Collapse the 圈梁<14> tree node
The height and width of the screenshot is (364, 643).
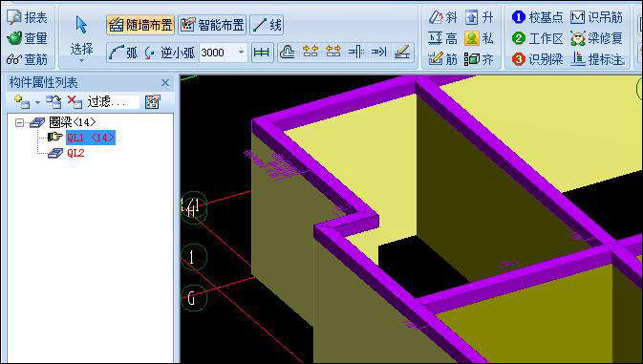pos(19,122)
